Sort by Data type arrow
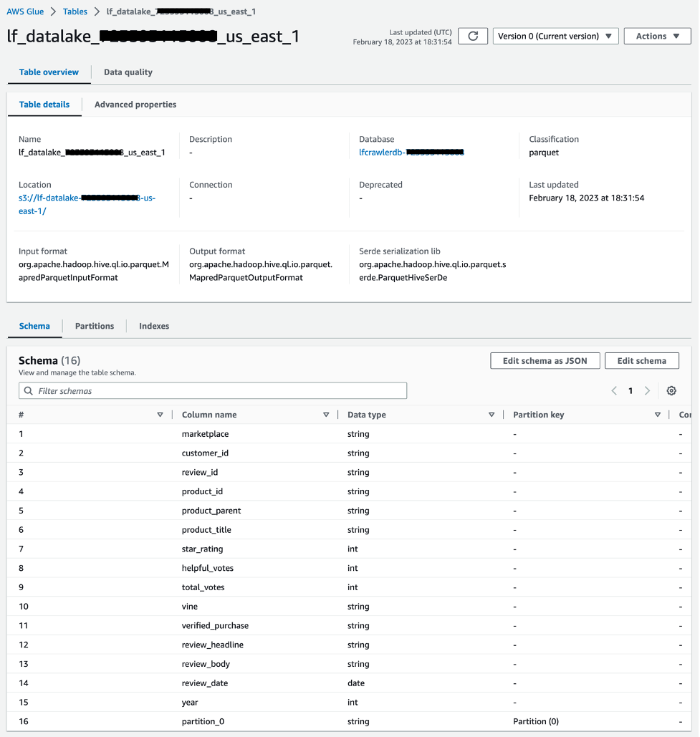Viewport: 700px width, 737px height. 492,415
